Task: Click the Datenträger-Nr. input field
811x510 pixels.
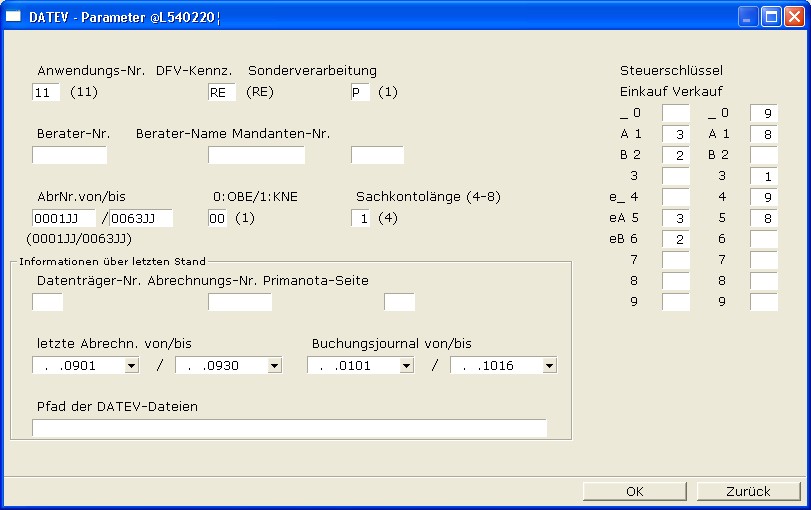Action: pos(47,302)
